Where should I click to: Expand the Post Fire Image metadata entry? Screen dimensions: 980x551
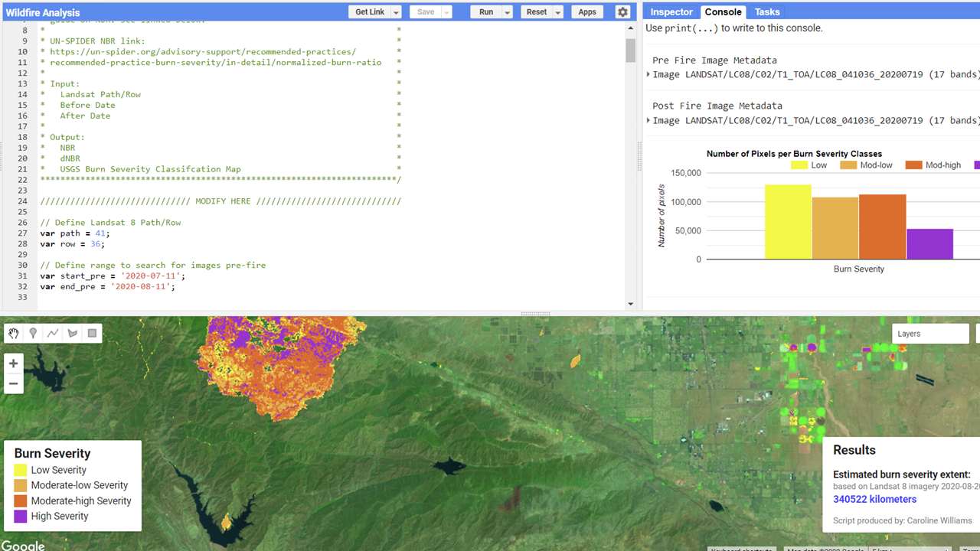648,120
